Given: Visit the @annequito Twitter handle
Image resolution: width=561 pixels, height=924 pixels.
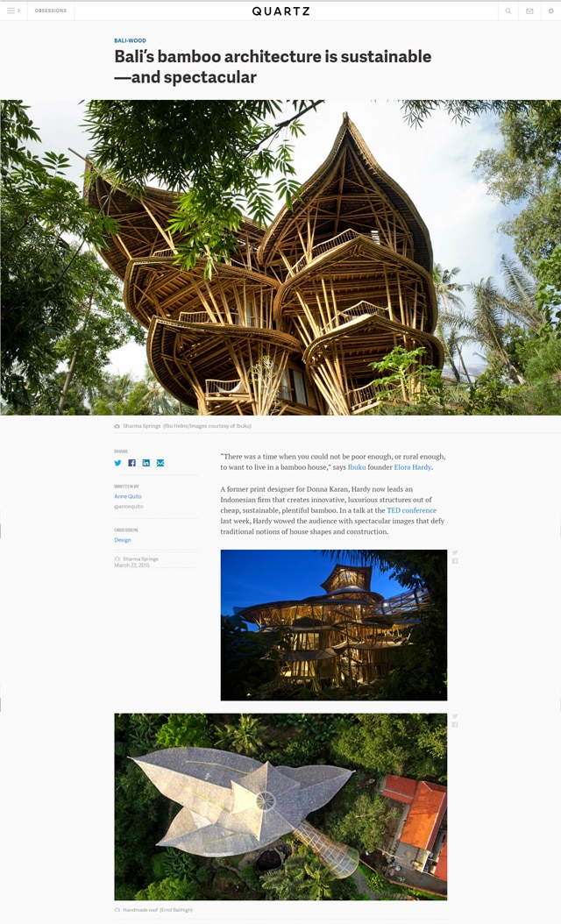Looking at the screenshot, I should coord(129,506).
